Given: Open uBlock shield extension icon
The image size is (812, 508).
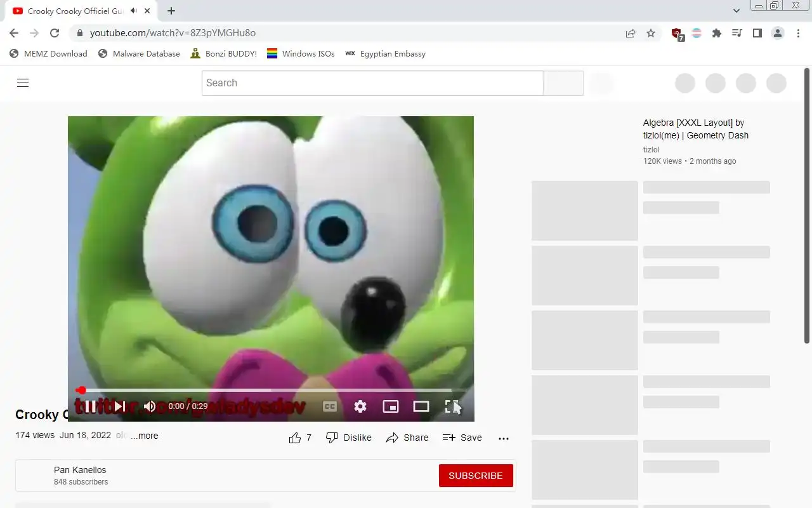Looking at the screenshot, I should 678,34.
